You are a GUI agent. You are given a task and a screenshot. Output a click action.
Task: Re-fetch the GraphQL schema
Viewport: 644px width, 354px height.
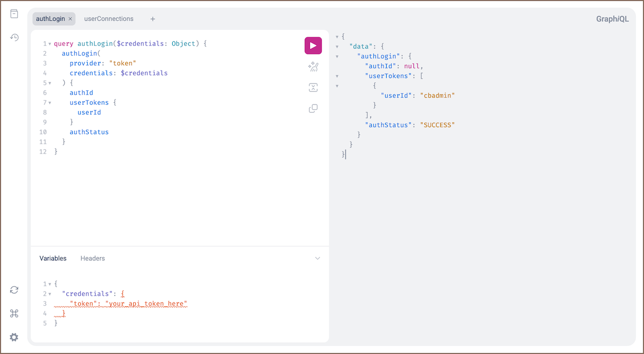[14, 290]
